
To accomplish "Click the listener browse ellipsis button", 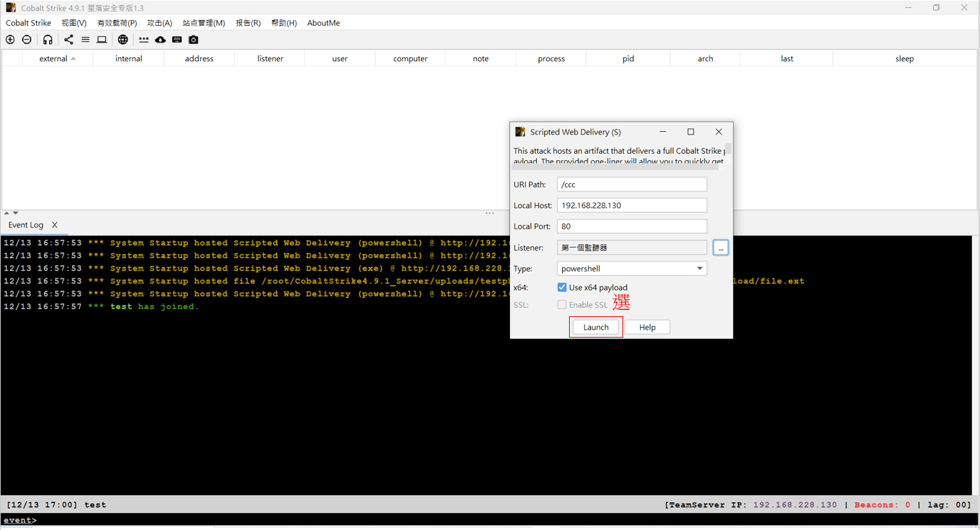I will point(721,248).
